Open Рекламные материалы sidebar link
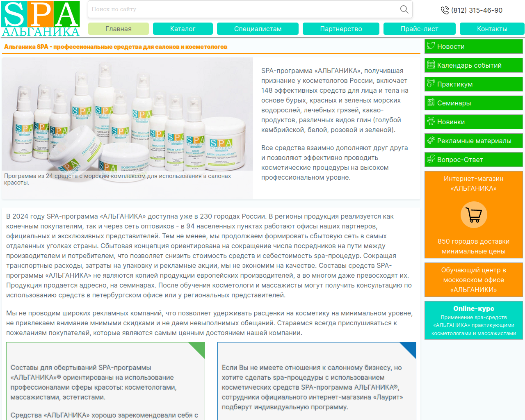525x420 pixels. (474, 141)
